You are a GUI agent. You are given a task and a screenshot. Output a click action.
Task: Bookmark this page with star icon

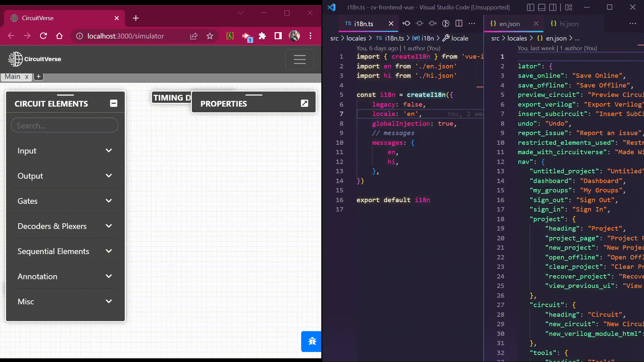pos(210,36)
